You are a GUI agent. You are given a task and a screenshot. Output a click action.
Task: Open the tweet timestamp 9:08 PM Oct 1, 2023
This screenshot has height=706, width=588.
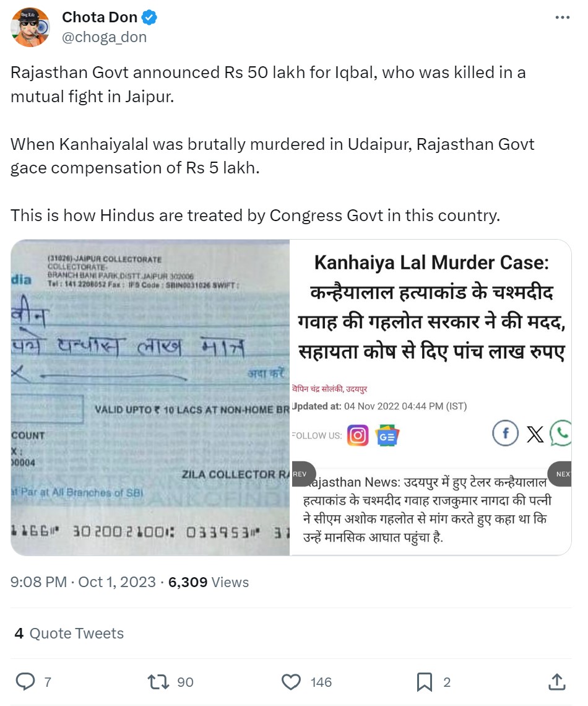pos(83,582)
